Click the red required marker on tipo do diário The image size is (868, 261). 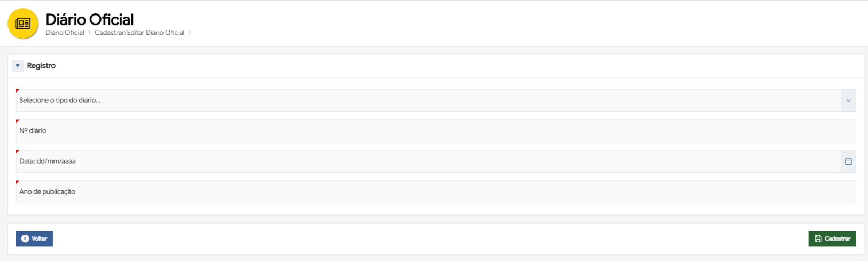click(18, 91)
